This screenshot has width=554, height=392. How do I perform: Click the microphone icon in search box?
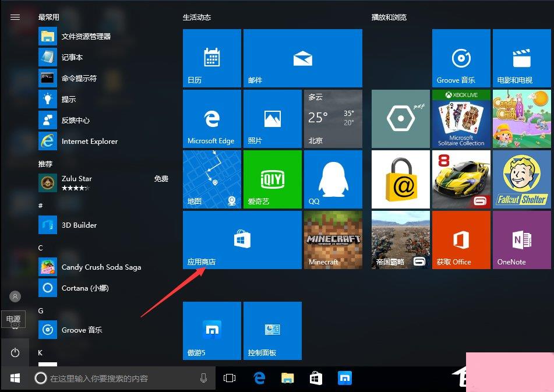203,378
